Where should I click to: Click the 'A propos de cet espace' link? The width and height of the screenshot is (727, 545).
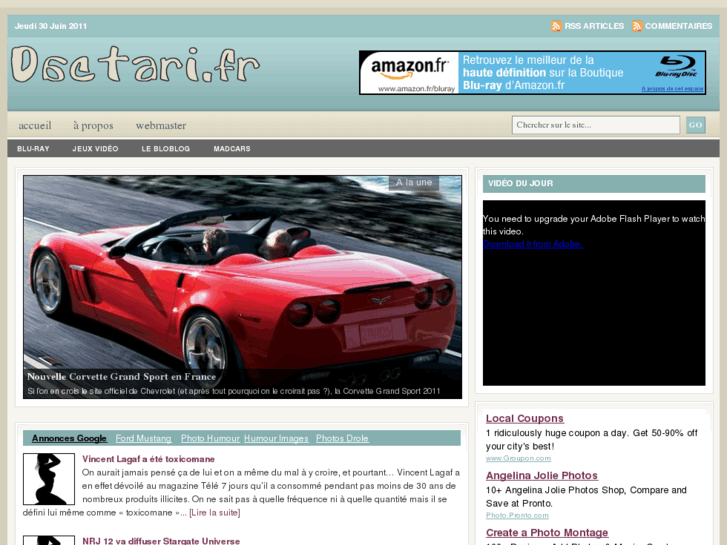(x=672, y=89)
